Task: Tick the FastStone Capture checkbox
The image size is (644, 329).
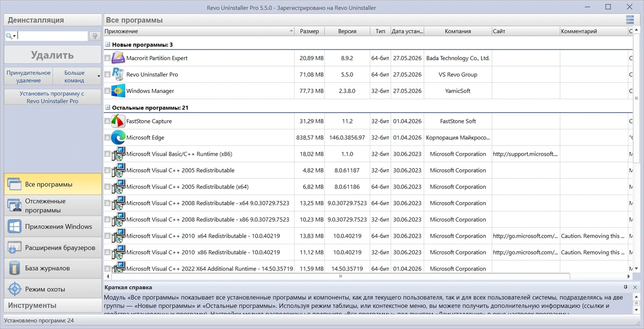Action: 107,121
